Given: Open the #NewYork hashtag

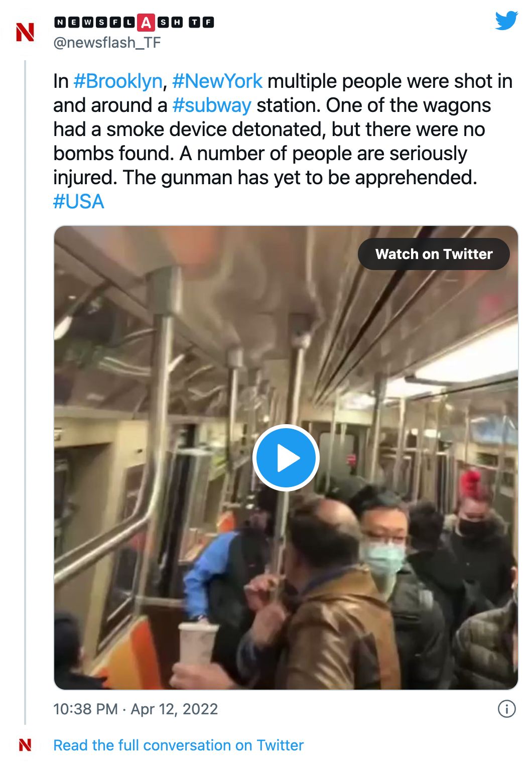Looking at the screenshot, I should coord(217,81).
